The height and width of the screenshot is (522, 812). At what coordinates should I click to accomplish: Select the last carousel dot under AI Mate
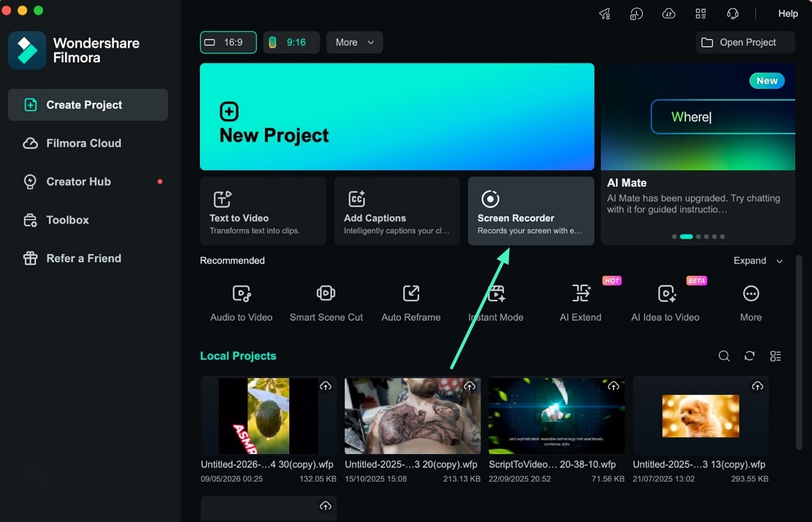pyautogui.click(x=723, y=237)
